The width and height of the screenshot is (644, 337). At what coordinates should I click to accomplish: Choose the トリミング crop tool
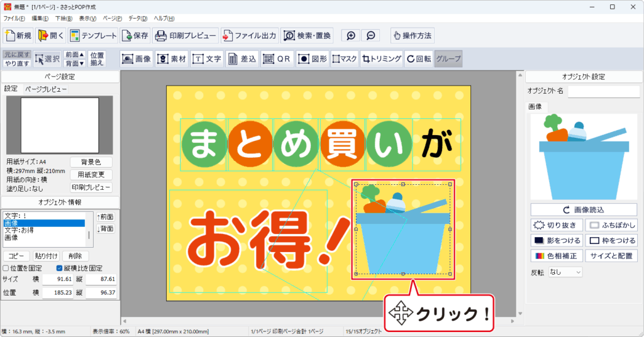(x=382, y=59)
